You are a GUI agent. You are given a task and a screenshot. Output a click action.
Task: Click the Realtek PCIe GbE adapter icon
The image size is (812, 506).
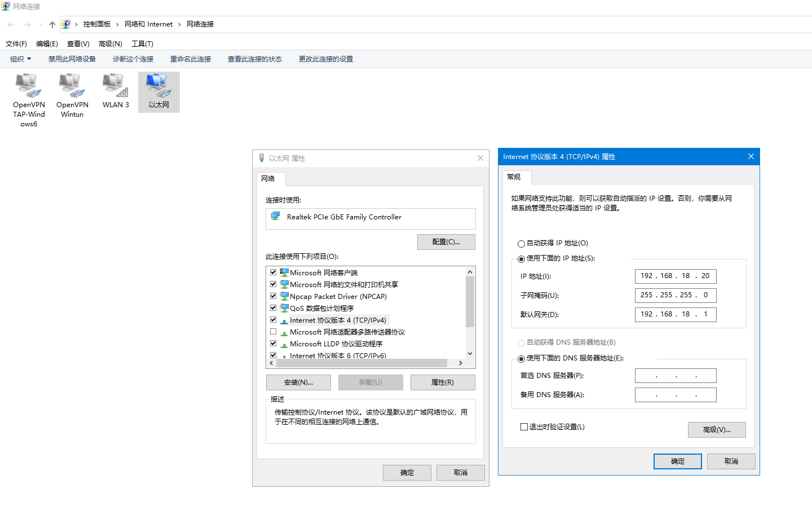276,217
